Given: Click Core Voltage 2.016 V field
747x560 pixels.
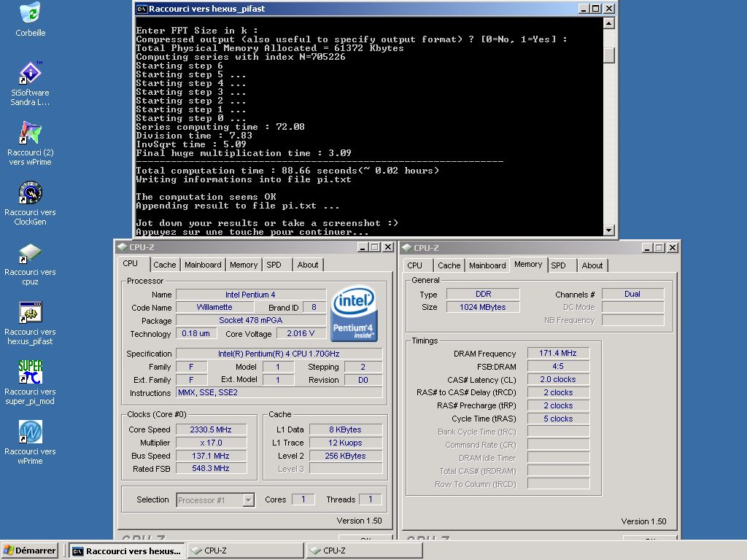Looking at the screenshot, I should coord(301,333).
